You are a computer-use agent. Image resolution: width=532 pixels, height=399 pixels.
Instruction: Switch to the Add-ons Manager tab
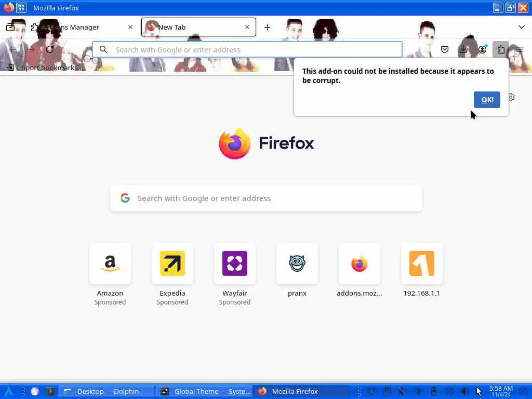tap(82, 27)
